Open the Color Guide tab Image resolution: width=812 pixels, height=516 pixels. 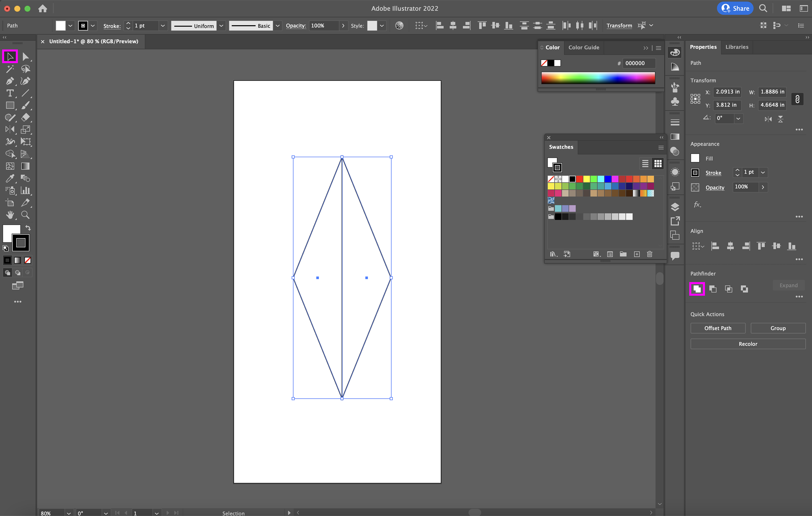(583, 47)
